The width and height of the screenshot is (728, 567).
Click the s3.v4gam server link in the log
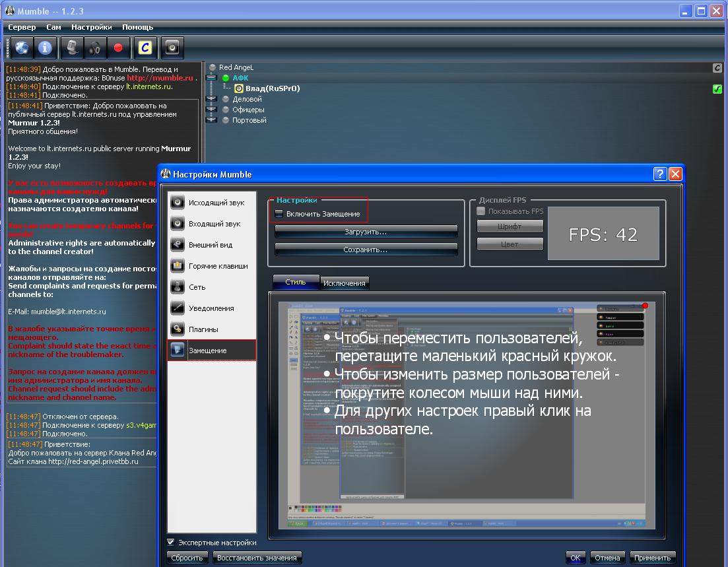click(x=141, y=425)
